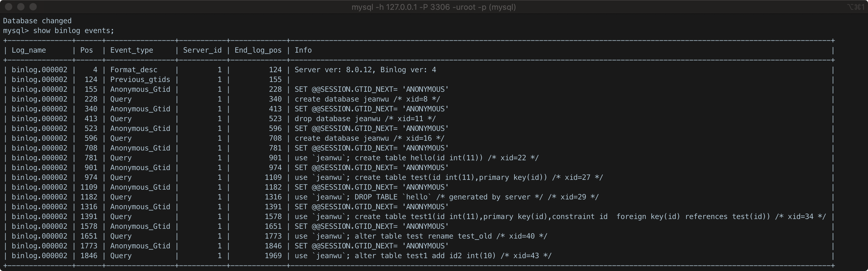The height and width of the screenshot is (271, 868).
Task: Click the Format_desc event type cell
Action: 134,70
